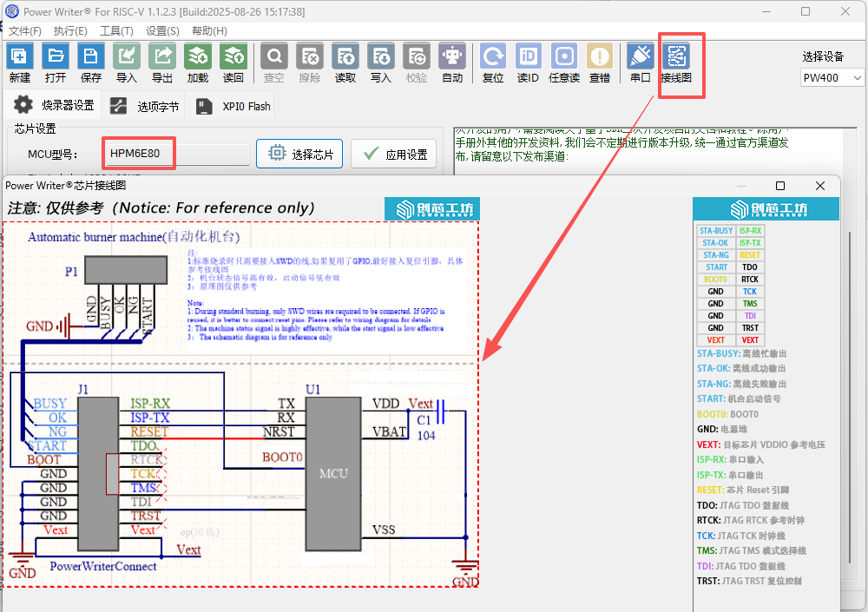The height and width of the screenshot is (612, 868).
Task: Click the legend line "TDO: JTAG TDO 数据线"
Action: tap(743, 505)
